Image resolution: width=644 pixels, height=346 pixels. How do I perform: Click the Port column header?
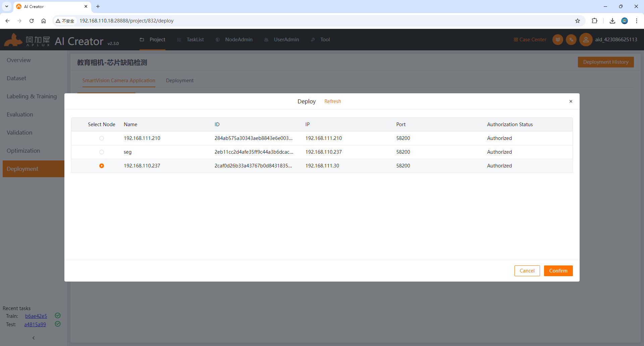pos(401,125)
